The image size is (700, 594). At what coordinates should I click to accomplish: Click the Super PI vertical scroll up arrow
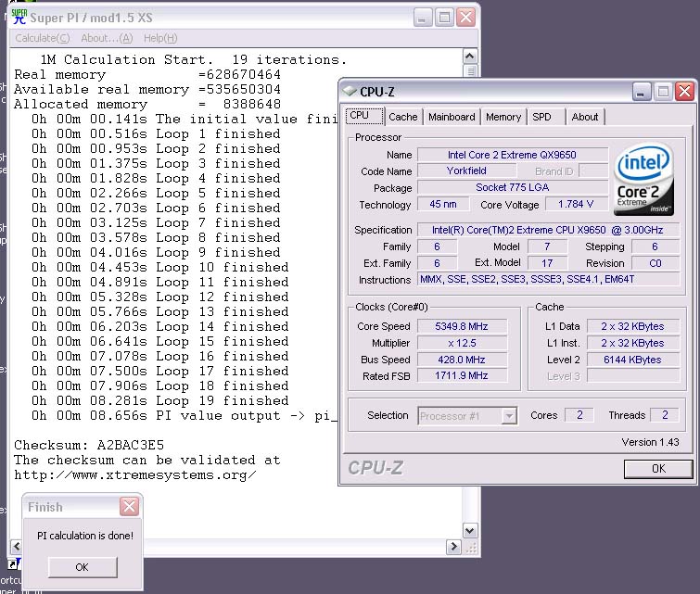click(x=470, y=57)
